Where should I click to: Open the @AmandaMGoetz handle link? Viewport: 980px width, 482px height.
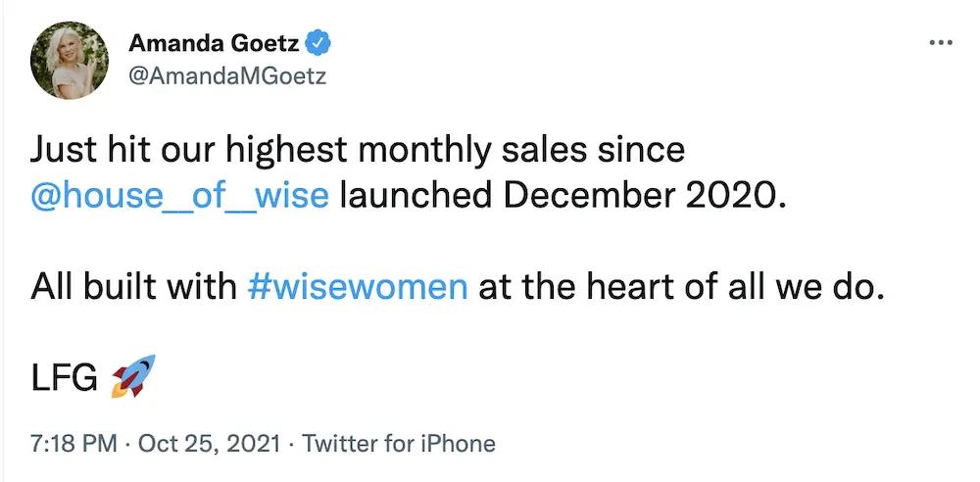[227, 76]
